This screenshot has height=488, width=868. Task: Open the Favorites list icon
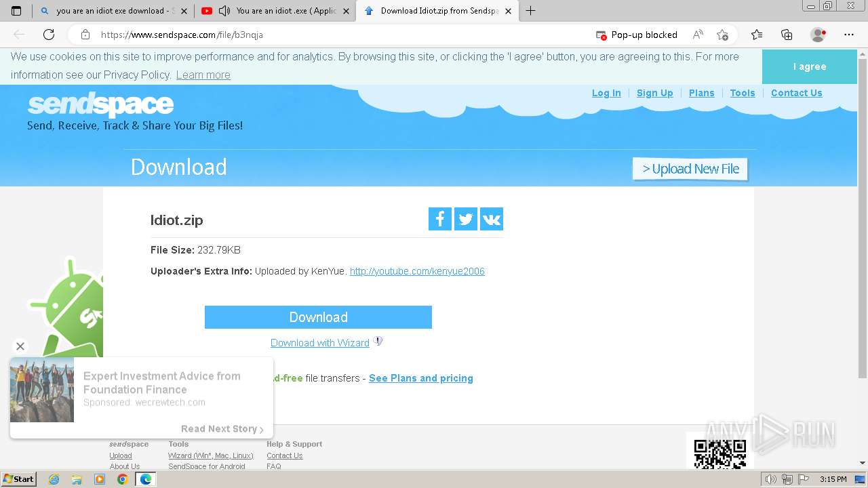click(757, 35)
